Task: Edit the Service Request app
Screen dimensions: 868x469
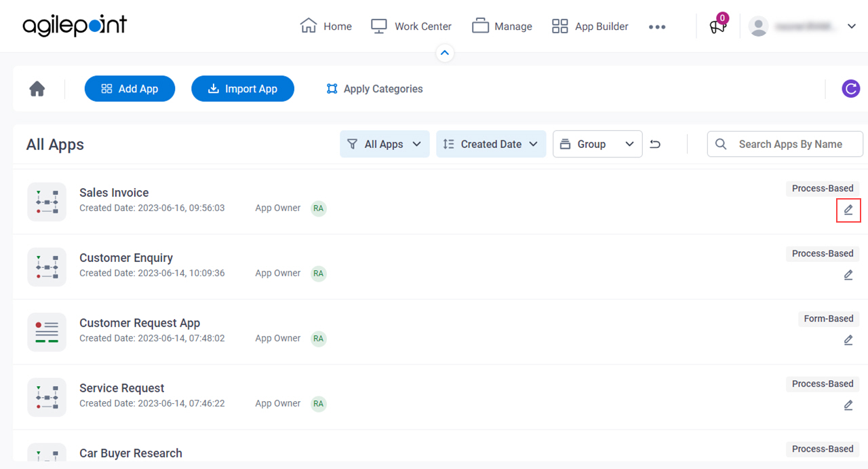Action: tap(848, 405)
